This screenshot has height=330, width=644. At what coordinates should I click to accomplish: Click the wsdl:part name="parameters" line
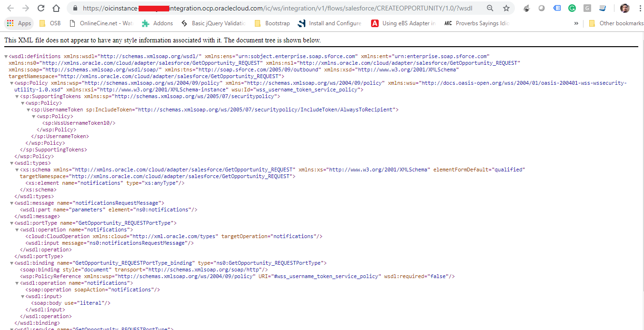[x=109, y=210]
